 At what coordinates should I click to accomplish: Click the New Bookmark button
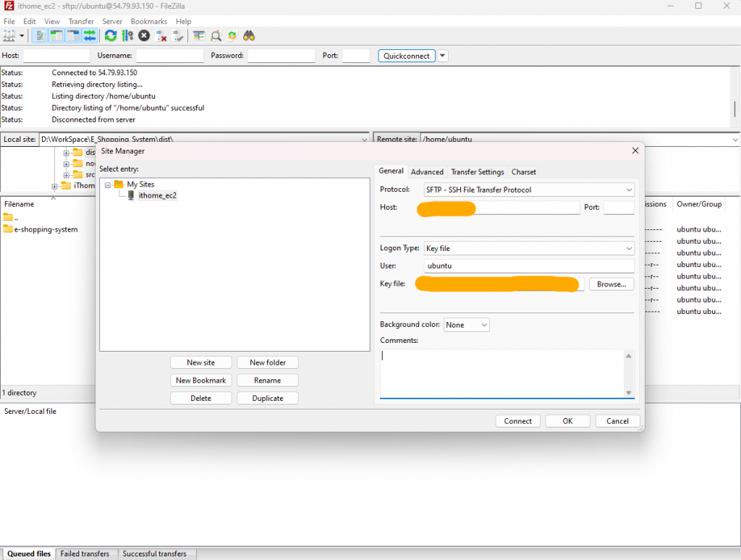coord(201,381)
